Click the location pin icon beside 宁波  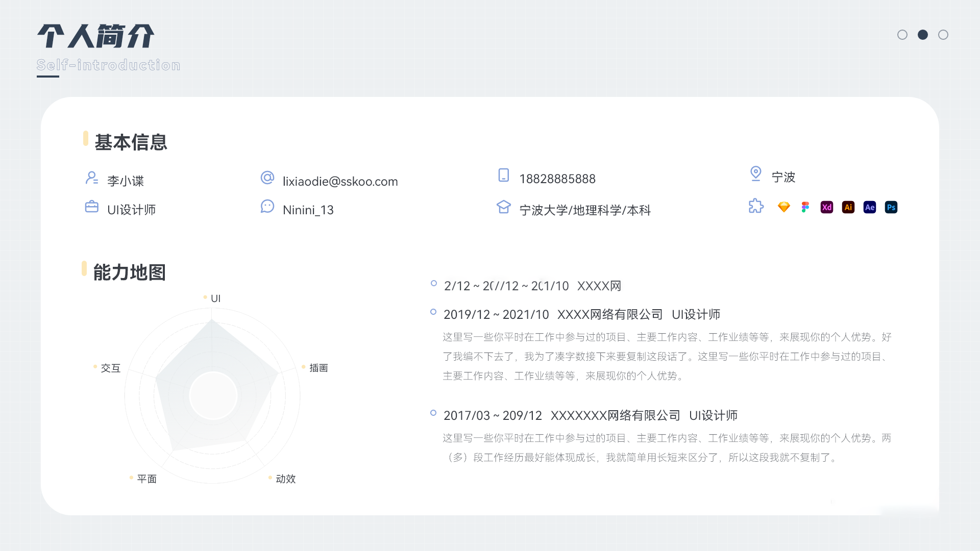pyautogui.click(x=756, y=173)
